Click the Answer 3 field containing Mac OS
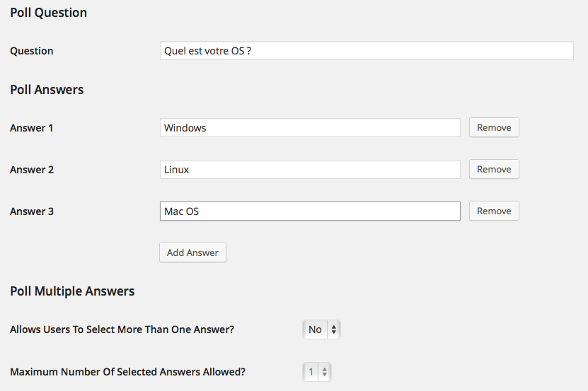Image resolution: width=588 pixels, height=391 pixels. click(310, 211)
